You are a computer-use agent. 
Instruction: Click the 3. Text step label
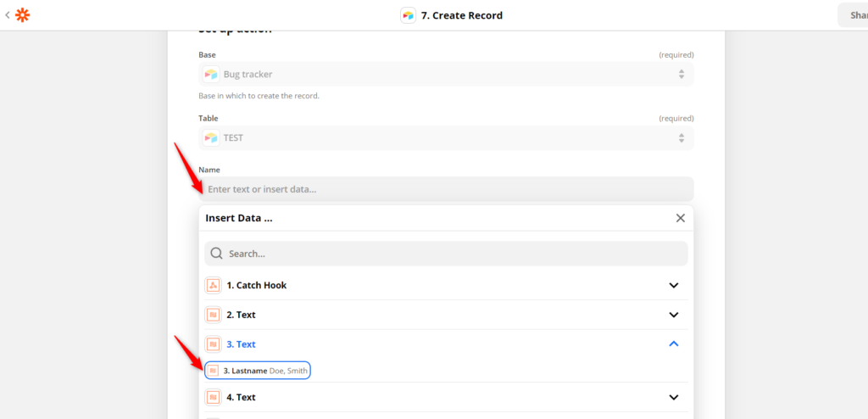pyautogui.click(x=241, y=344)
